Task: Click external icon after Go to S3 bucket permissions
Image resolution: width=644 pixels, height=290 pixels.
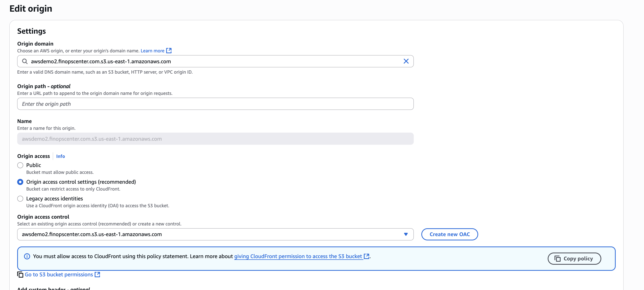Action: 97,275
